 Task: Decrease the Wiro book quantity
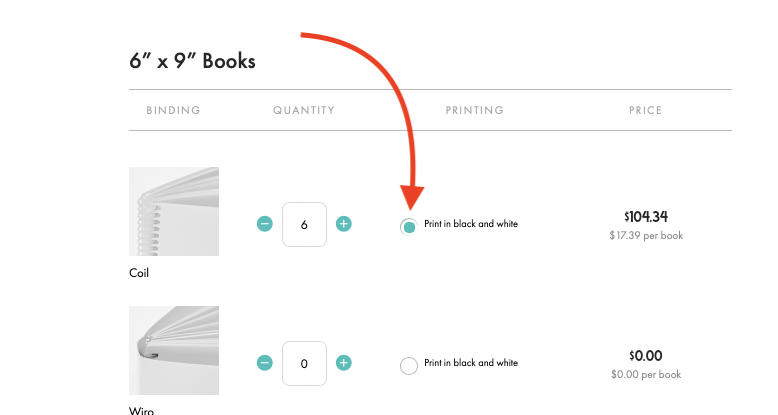(265, 362)
